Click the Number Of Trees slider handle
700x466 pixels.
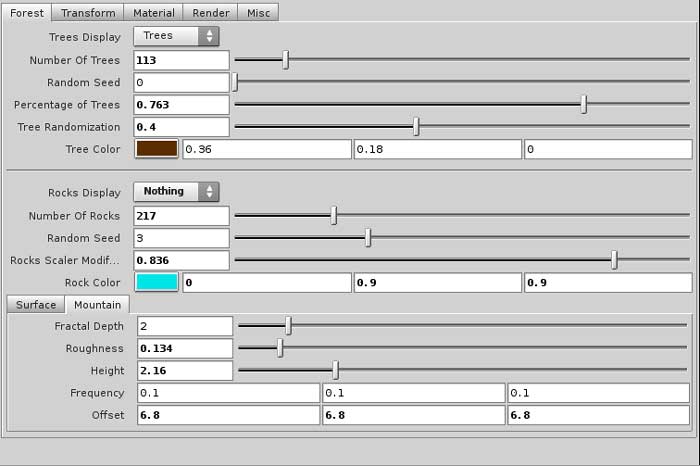point(286,59)
